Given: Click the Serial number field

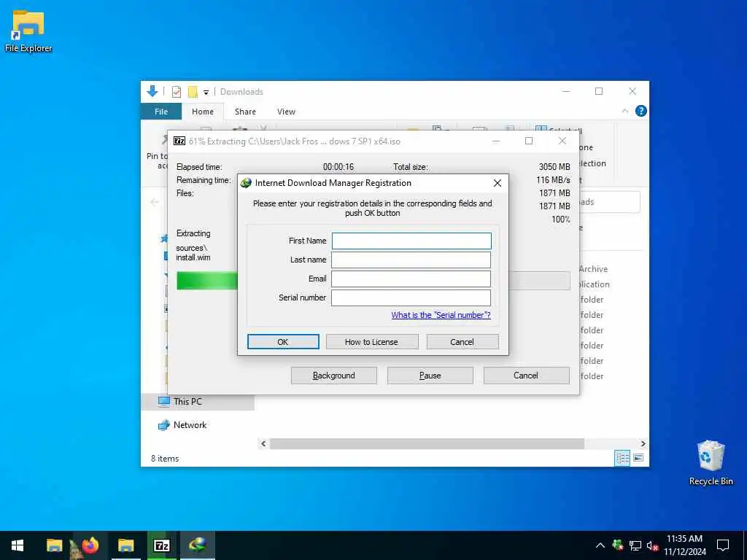Looking at the screenshot, I should click(411, 297).
